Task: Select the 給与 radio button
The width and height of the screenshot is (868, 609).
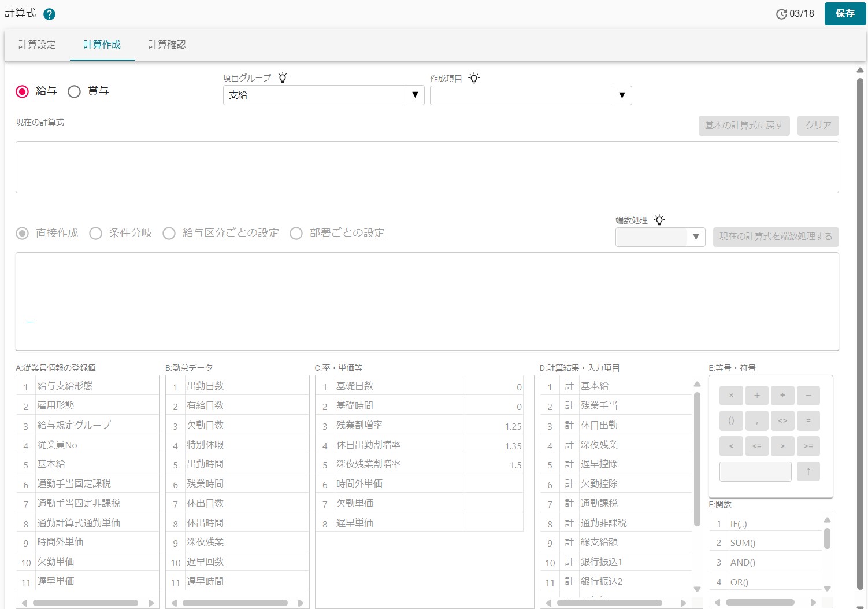Action: coord(23,91)
